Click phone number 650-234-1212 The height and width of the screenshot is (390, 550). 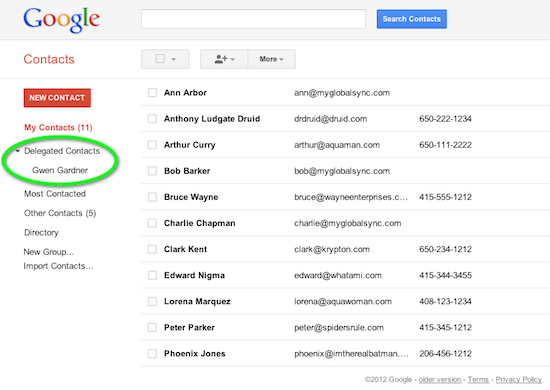[445, 249]
